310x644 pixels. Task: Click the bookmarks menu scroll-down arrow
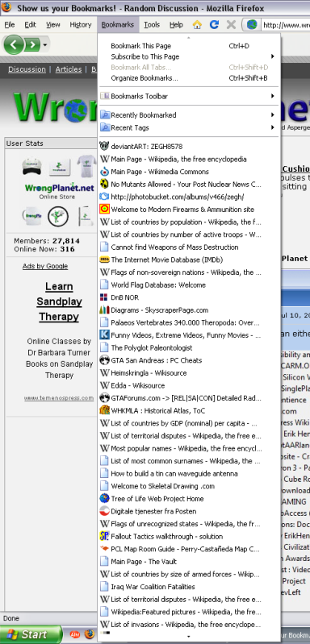[189, 637]
